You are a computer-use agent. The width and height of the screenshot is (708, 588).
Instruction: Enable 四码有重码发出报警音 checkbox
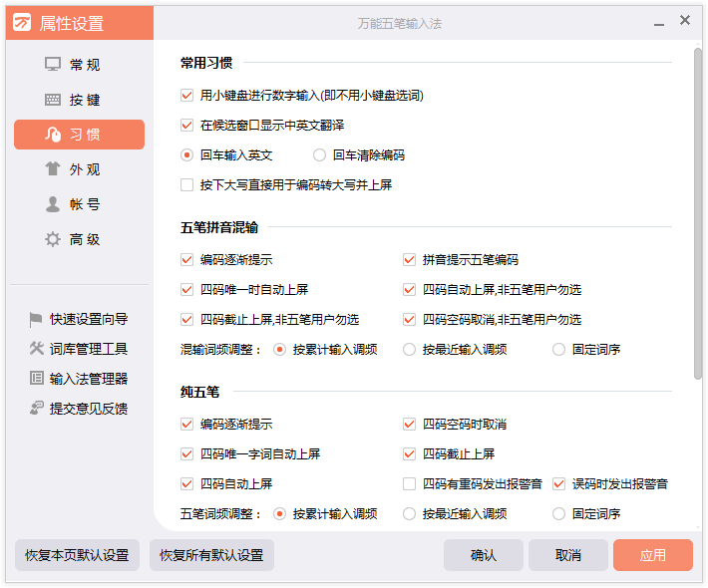click(409, 484)
